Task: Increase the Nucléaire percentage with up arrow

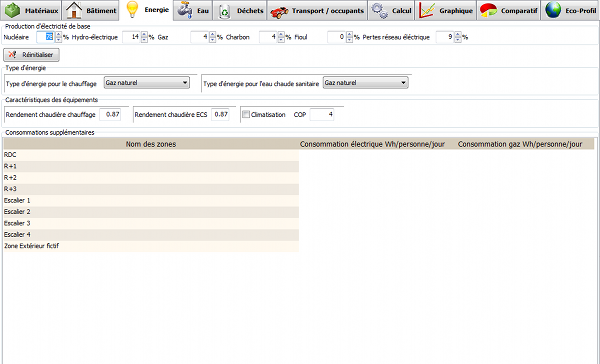Action: point(59,34)
